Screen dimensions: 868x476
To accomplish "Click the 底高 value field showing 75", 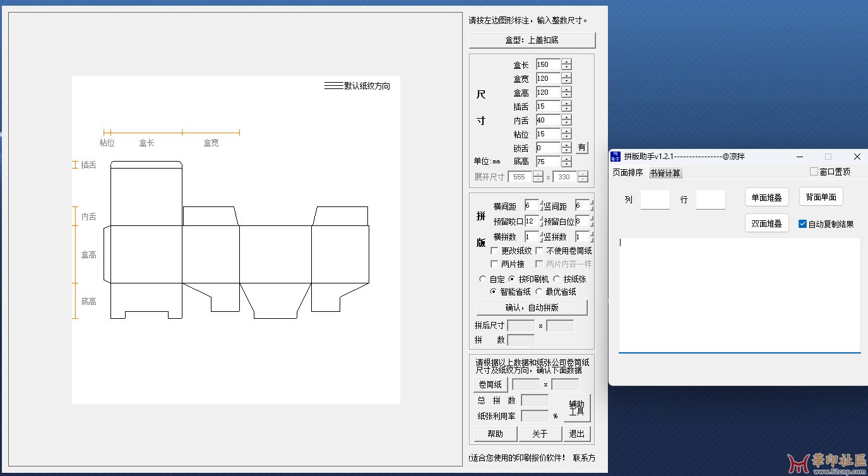I will tap(548, 162).
